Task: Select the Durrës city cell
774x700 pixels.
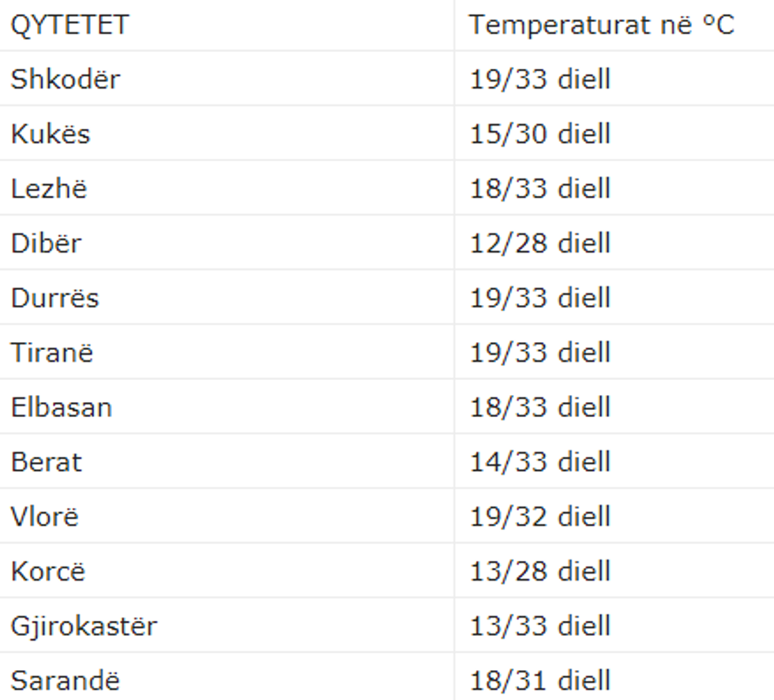Action: coord(54,298)
